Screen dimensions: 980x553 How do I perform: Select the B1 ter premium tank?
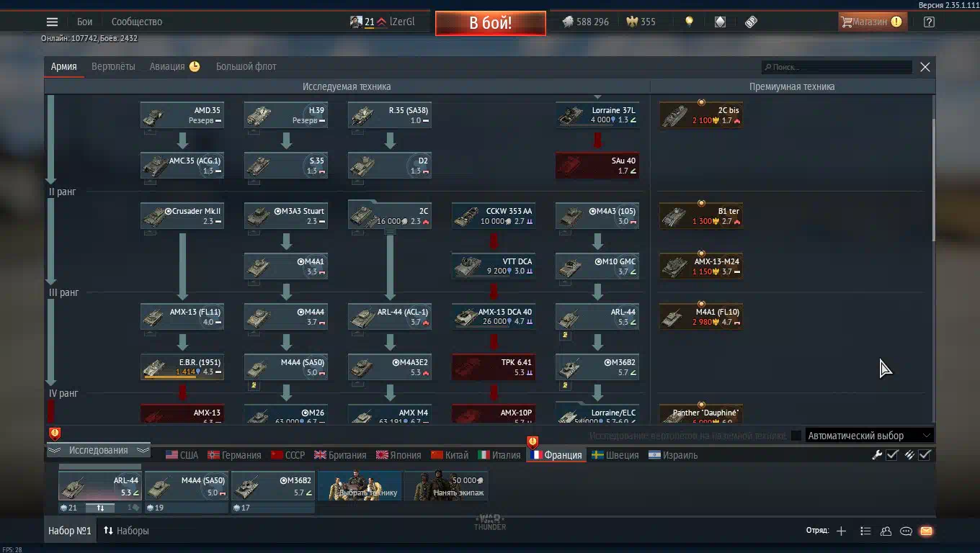701,216
